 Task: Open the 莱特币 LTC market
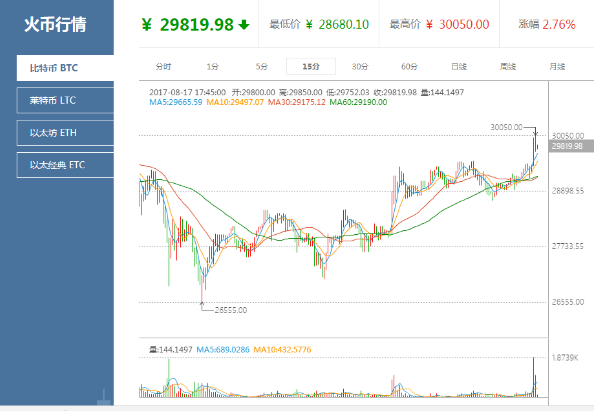click(65, 101)
